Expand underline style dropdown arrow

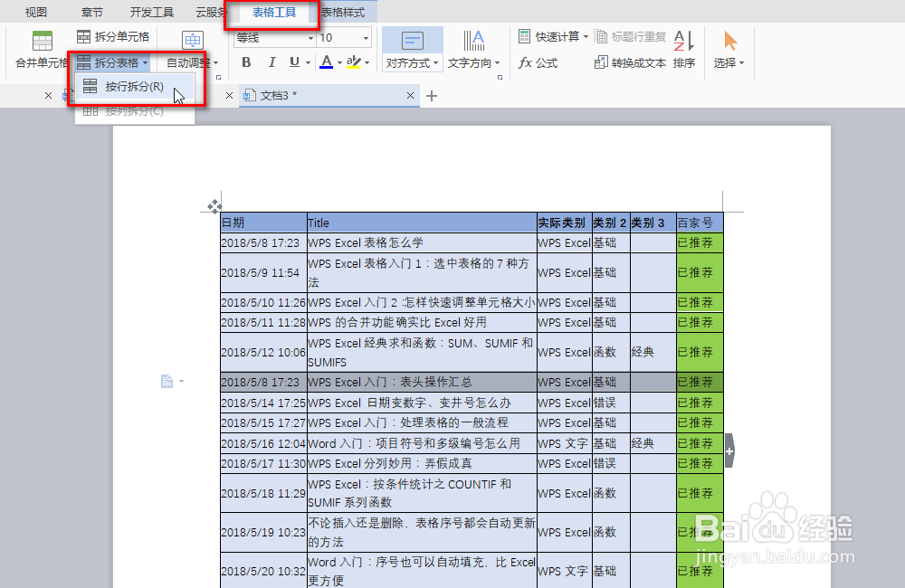tap(309, 63)
